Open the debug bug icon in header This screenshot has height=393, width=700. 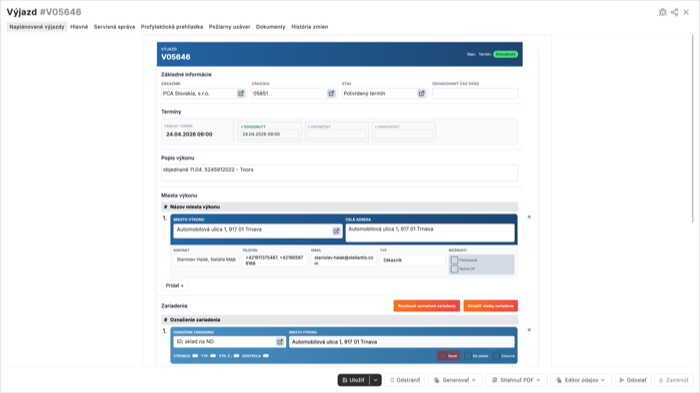pos(662,12)
